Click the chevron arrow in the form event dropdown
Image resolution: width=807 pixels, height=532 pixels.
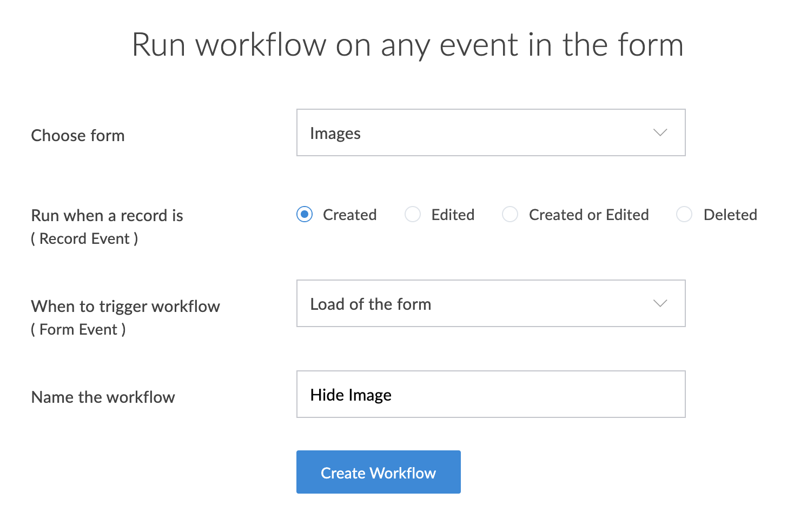(660, 304)
